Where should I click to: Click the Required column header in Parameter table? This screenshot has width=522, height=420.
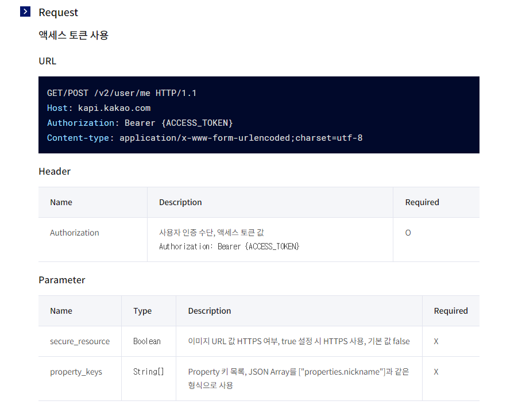click(x=451, y=311)
